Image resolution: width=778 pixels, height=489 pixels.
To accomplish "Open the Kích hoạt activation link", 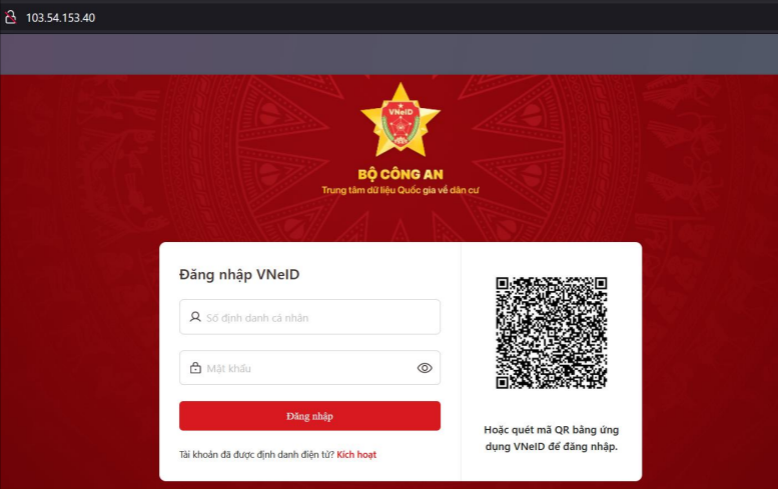I will click(356, 454).
